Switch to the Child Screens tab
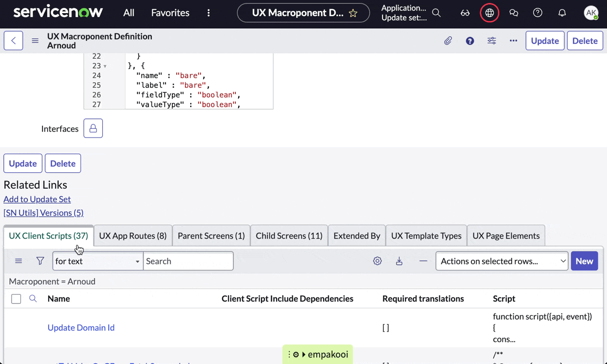 (x=289, y=235)
